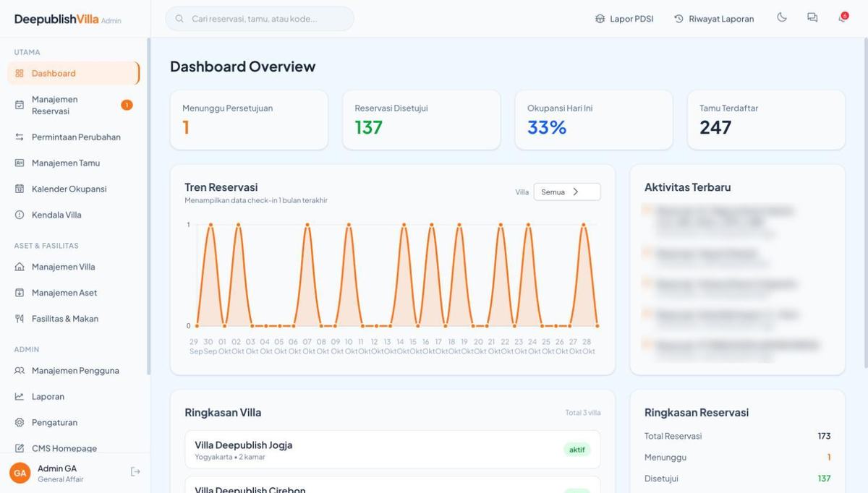
Task: Open Villa filter dropdown Semua
Action: (567, 192)
